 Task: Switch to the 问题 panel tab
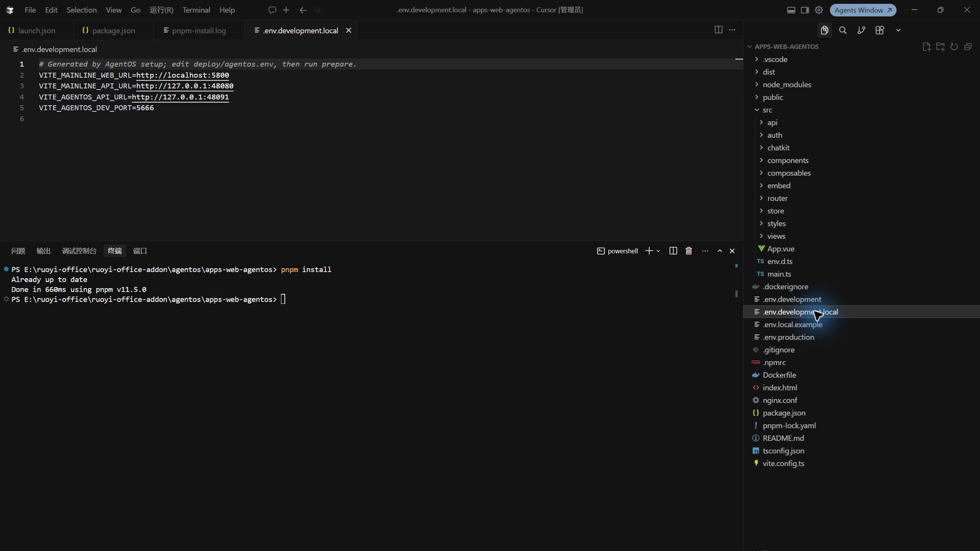point(18,251)
